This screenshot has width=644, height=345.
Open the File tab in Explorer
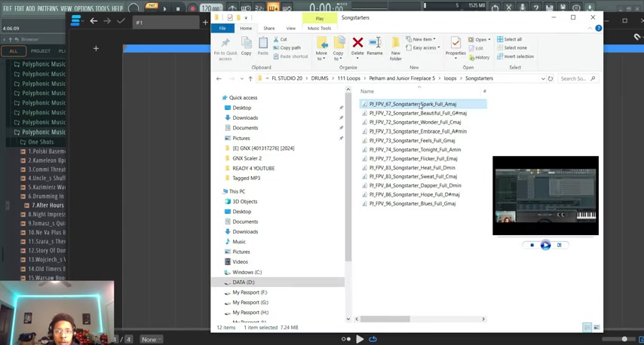point(222,29)
